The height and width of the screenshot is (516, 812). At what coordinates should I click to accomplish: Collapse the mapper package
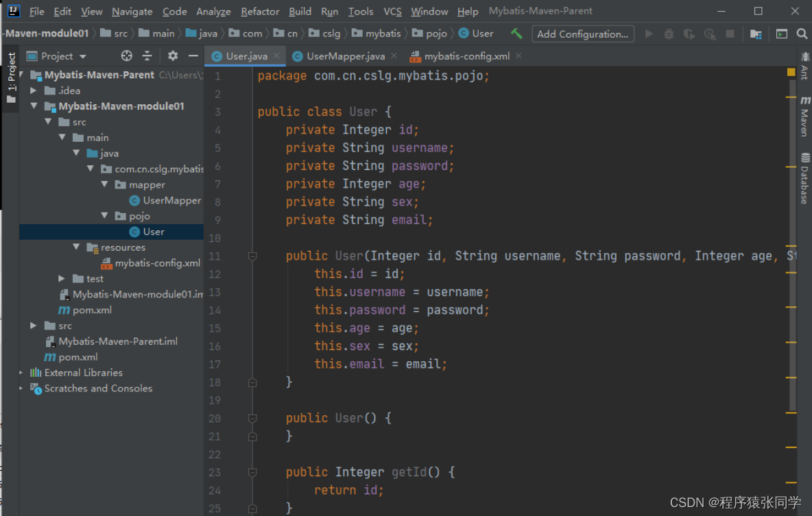104,184
